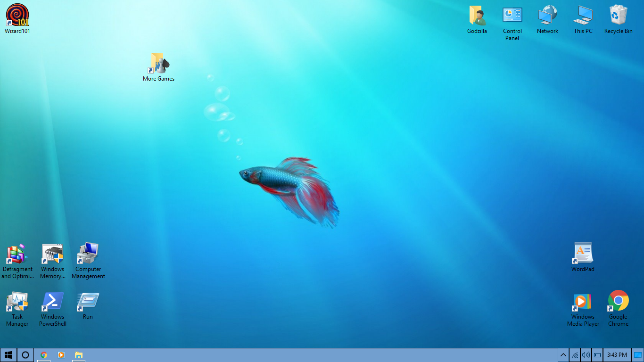Select the Task Manager desktop shortcut
644x362 pixels.
(x=17, y=309)
